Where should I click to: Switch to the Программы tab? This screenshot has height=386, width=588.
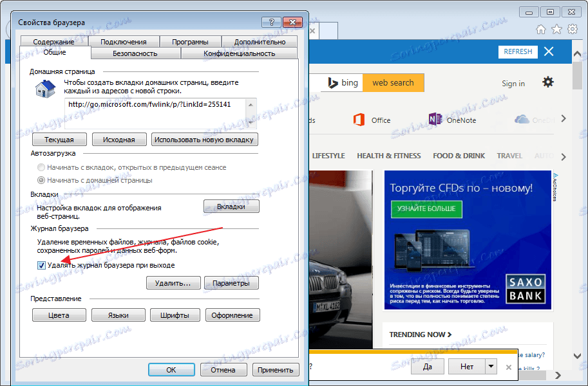tap(190, 42)
